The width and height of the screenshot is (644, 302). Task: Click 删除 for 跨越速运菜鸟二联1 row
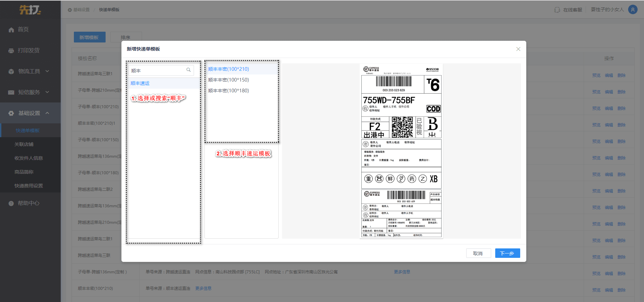click(x=621, y=240)
